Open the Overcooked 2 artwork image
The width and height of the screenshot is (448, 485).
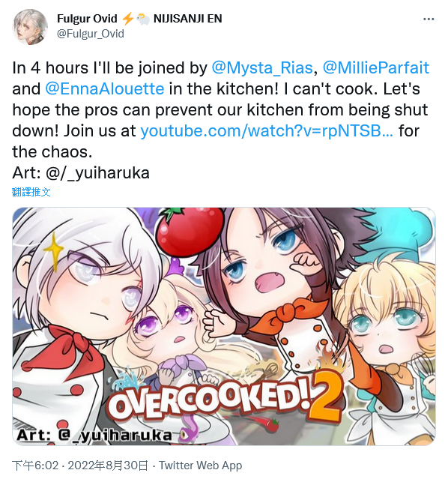coord(224,326)
